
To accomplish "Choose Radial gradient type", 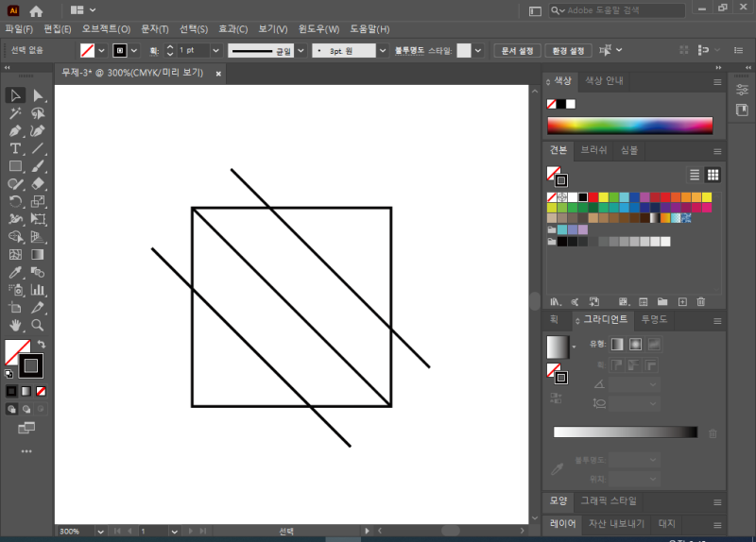I will (635, 344).
